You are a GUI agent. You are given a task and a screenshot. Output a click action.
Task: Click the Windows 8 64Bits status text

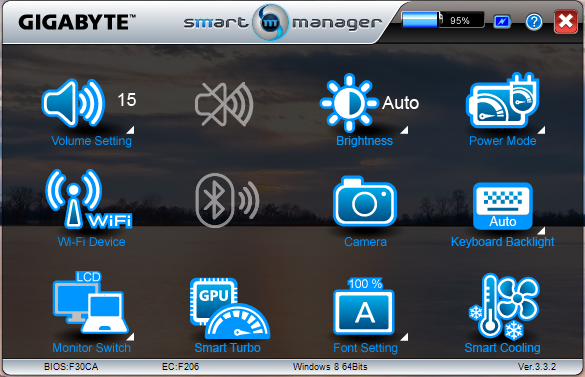[330, 367]
